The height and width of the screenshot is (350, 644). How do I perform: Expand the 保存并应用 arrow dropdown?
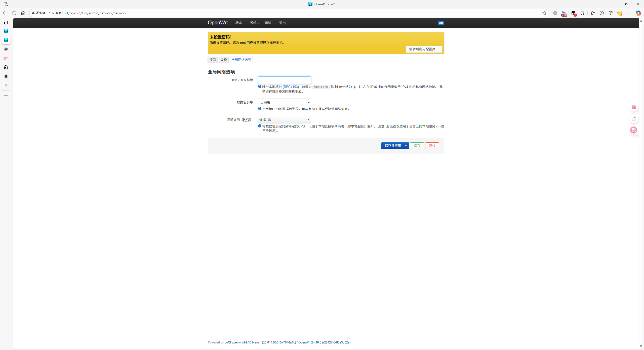pos(406,146)
